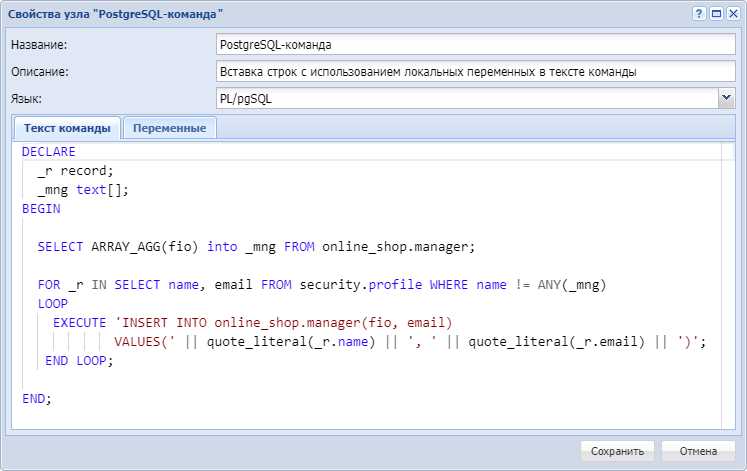This screenshot has width=747, height=471.
Task: Click 'online_shop.manager;' in the SELECT statement
Action: pyautogui.click(x=398, y=247)
